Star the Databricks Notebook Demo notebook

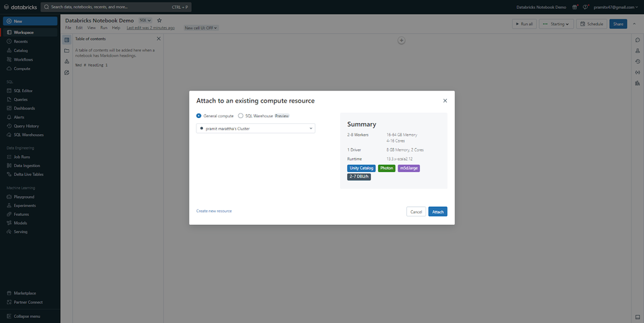point(159,20)
